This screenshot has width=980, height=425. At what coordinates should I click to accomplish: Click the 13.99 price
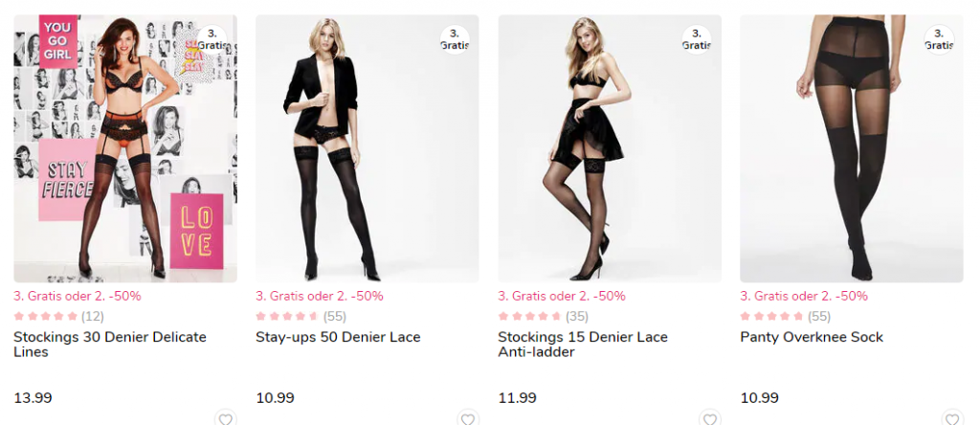click(x=33, y=398)
